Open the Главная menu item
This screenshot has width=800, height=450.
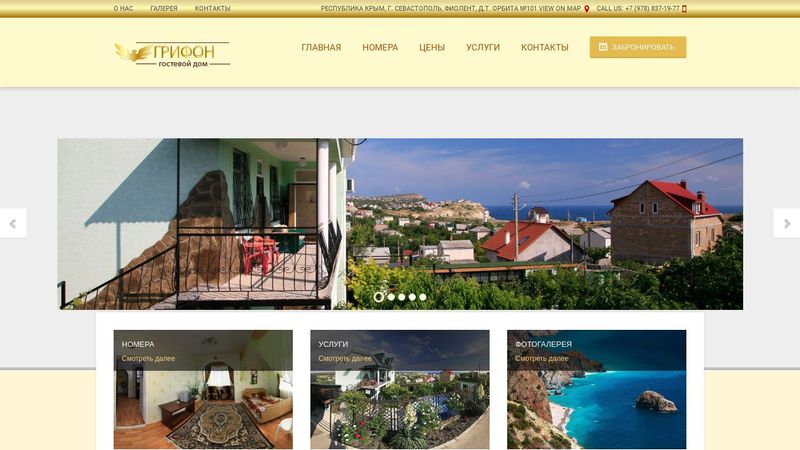pos(321,47)
